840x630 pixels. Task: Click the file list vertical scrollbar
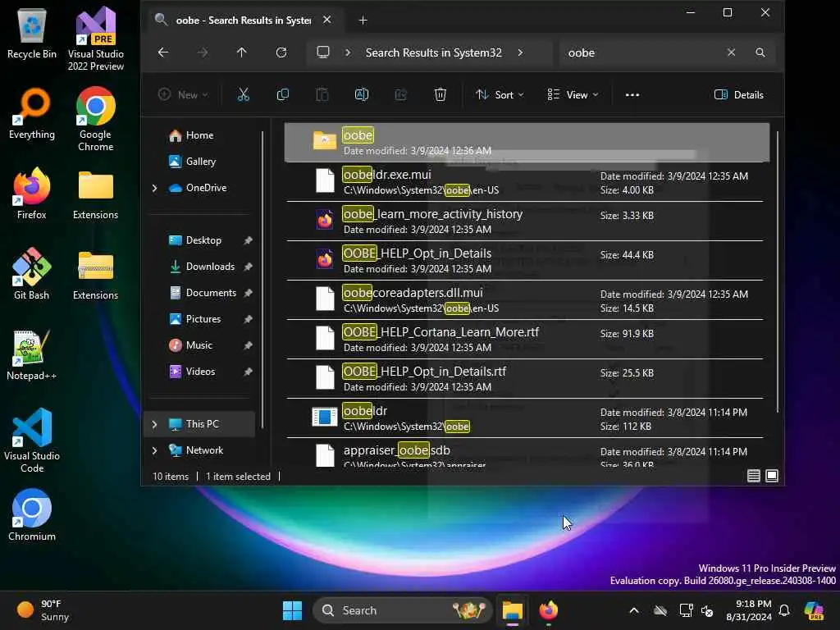coord(778,272)
